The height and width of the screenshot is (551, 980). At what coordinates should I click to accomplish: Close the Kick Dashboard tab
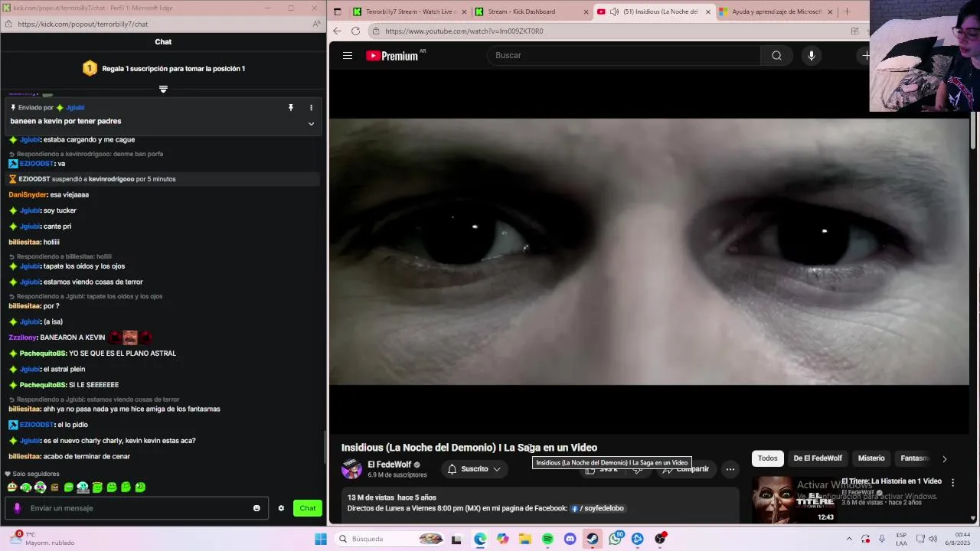[586, 11]
